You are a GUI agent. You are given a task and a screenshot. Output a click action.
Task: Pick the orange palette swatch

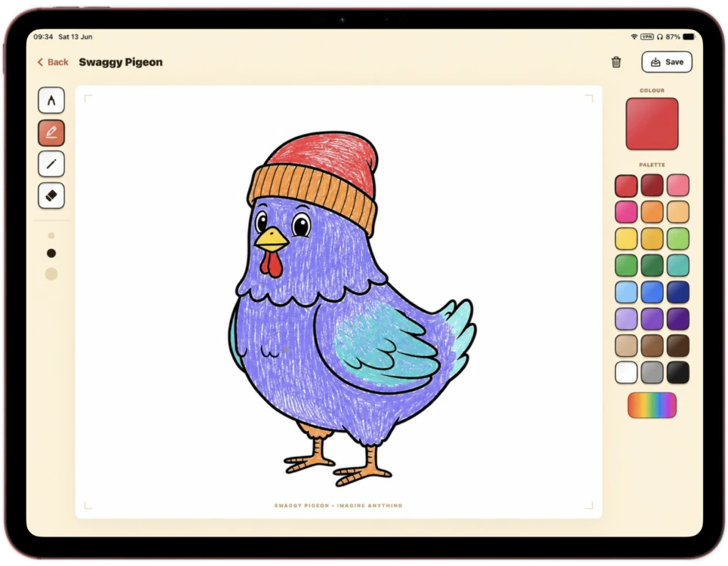click(652, 212)
